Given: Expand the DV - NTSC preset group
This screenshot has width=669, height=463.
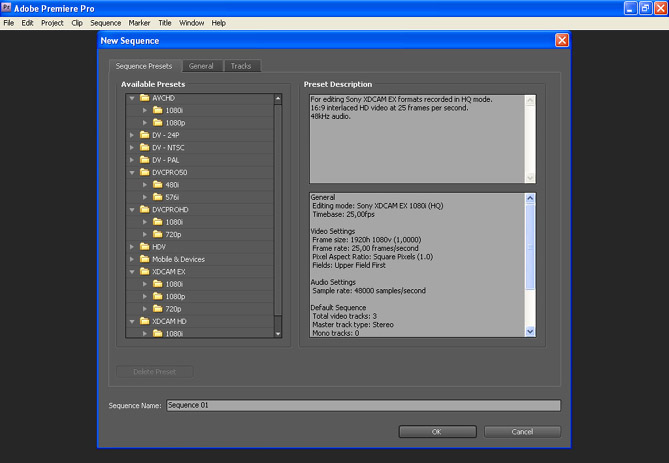Looking at the screenshot, I should click(131, 148).
